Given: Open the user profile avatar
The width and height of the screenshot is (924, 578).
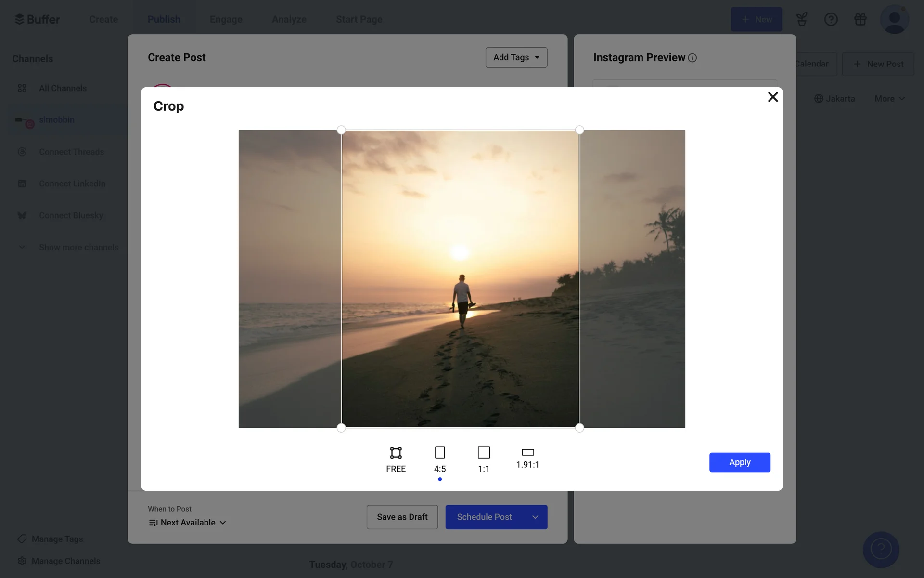Looking at the screenshot, I should point(894,19).
